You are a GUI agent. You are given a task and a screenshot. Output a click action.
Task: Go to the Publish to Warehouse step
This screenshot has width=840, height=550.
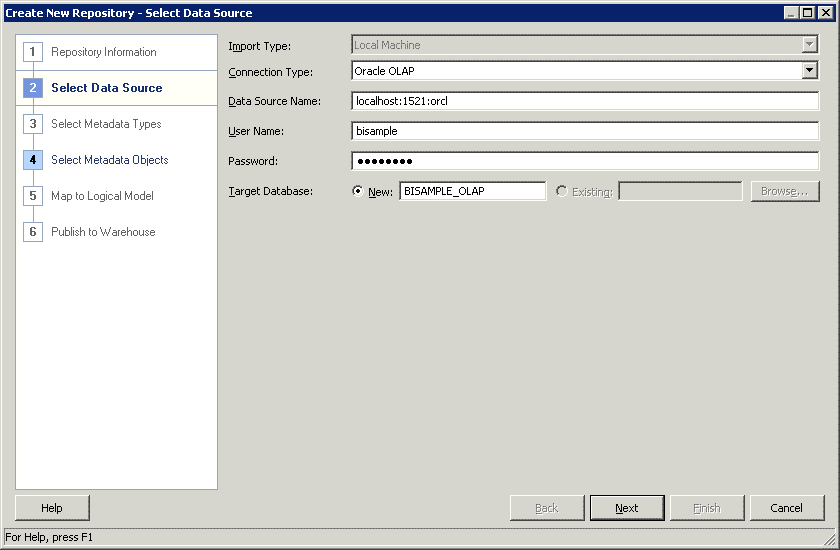click(103, 231)
